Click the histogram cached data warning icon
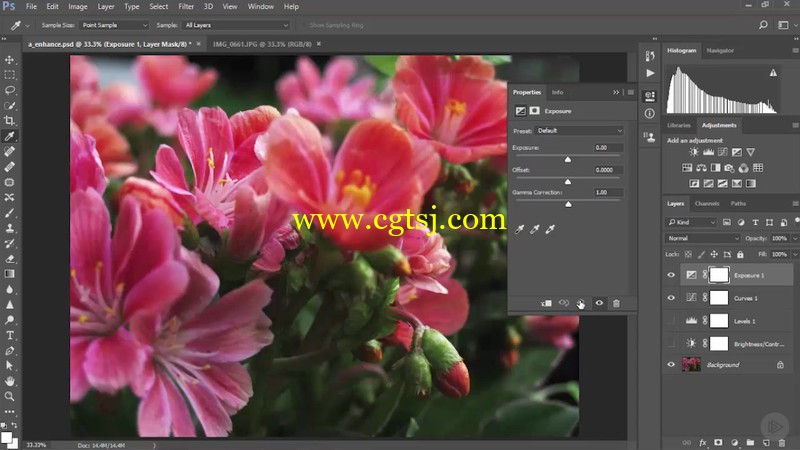Screen dimensions: 800x450 point(773,73)
